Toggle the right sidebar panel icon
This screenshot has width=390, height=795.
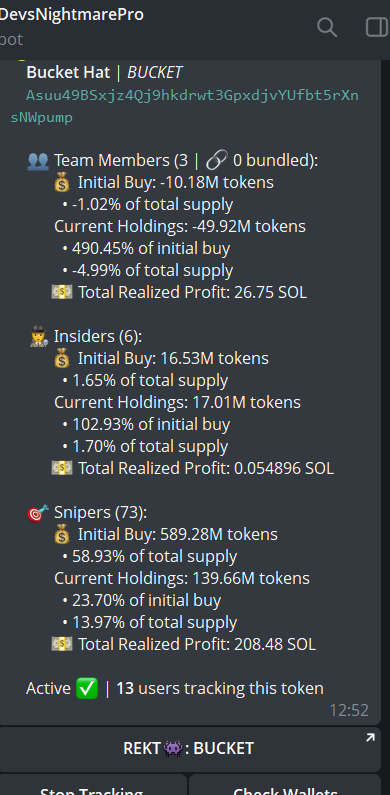pos(377,27)
